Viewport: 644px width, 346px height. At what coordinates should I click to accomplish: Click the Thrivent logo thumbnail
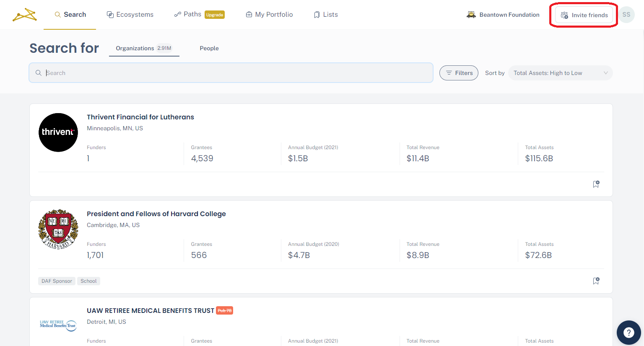pos(58,132)
